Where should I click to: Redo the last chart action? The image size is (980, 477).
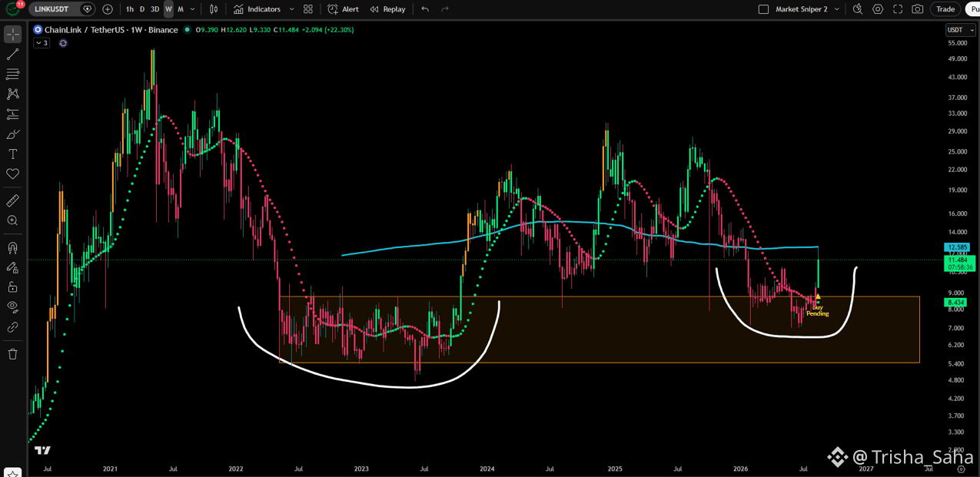tap(445, 9)
